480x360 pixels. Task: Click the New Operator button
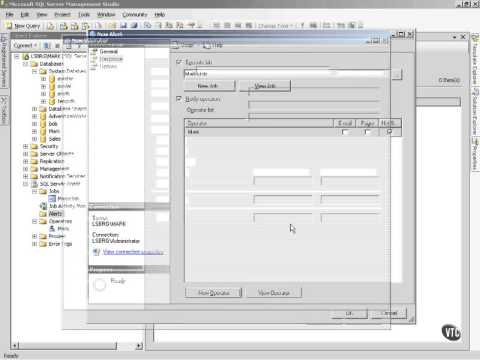(213, 293)
